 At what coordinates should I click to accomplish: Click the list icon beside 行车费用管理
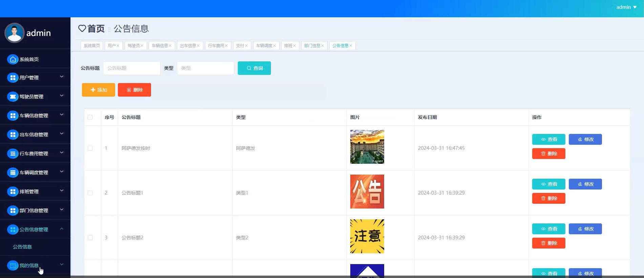coord(13,154)
